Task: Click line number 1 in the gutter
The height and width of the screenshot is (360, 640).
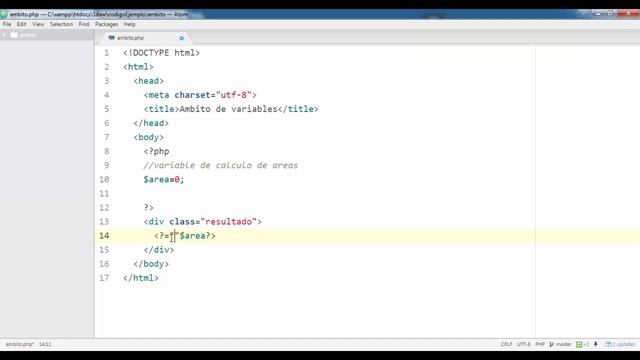Action: (106, 53)
